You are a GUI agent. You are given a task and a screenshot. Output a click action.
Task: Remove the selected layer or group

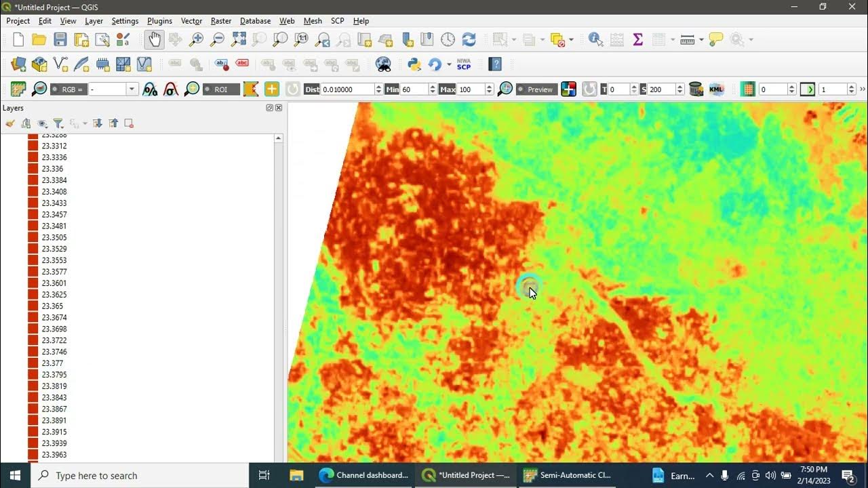click(129, 123)
